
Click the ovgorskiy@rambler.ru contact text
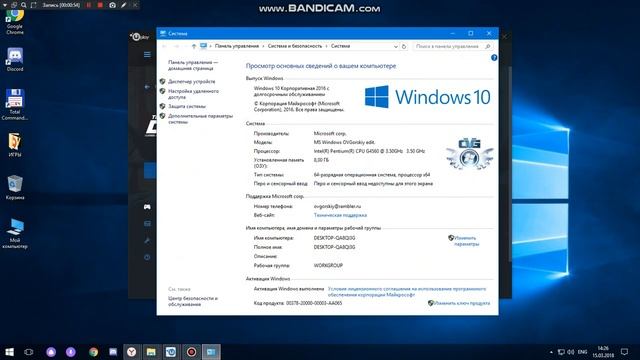tap(337, 206)
